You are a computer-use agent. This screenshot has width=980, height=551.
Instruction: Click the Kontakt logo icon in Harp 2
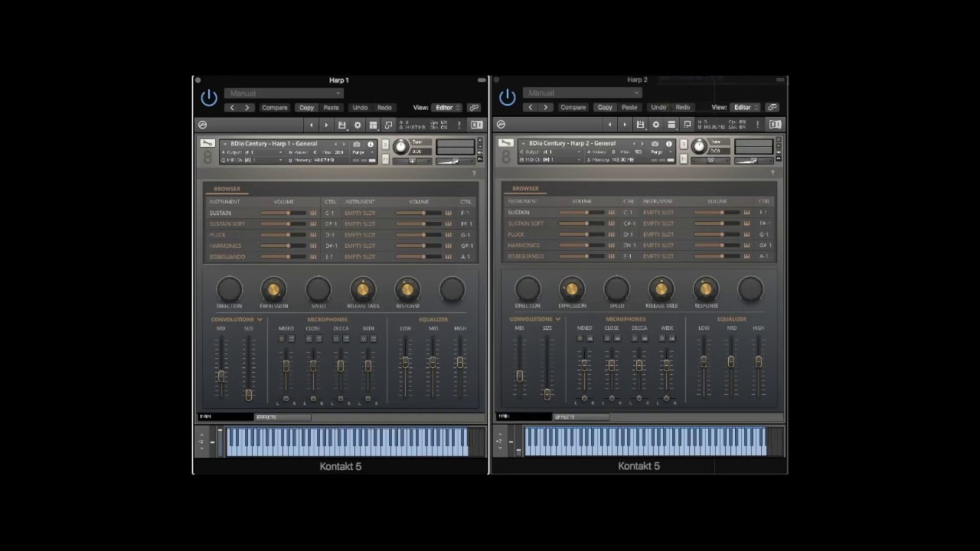click(501, 125)
